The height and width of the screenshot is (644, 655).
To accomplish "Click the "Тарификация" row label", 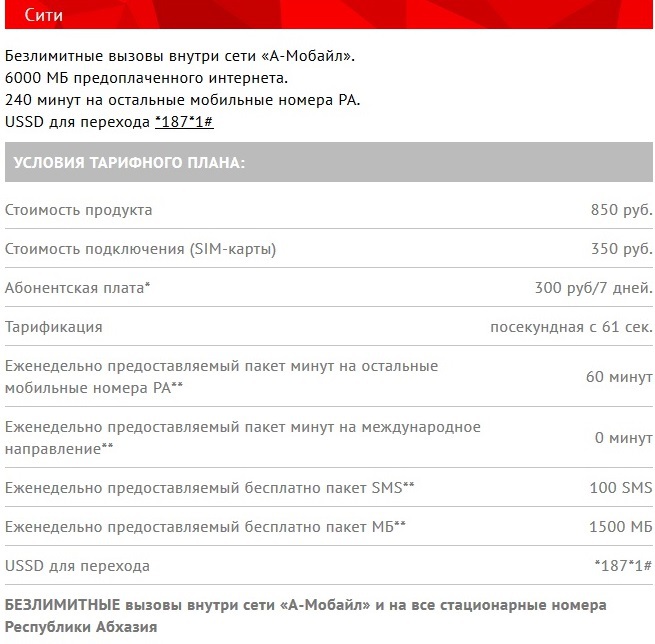I will pos(54,327).
